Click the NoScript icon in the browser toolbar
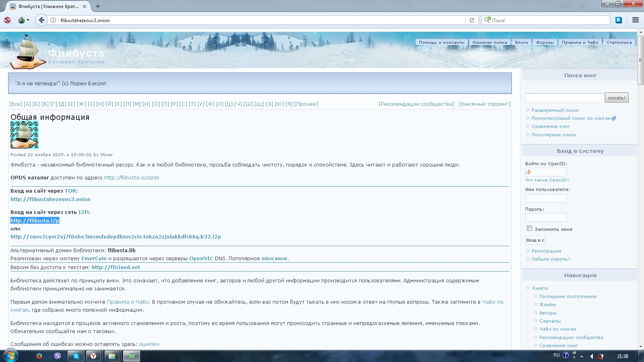Image resolution: width=644 pixels, height=362 pixels. point(7,20)
